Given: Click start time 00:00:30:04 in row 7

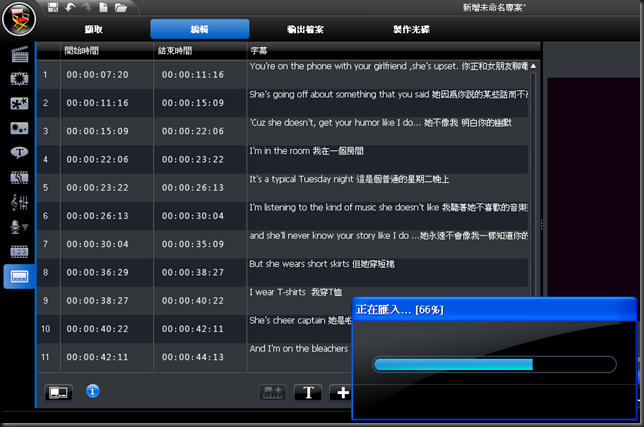Looking at the screenshot, I should click(97, 245).
